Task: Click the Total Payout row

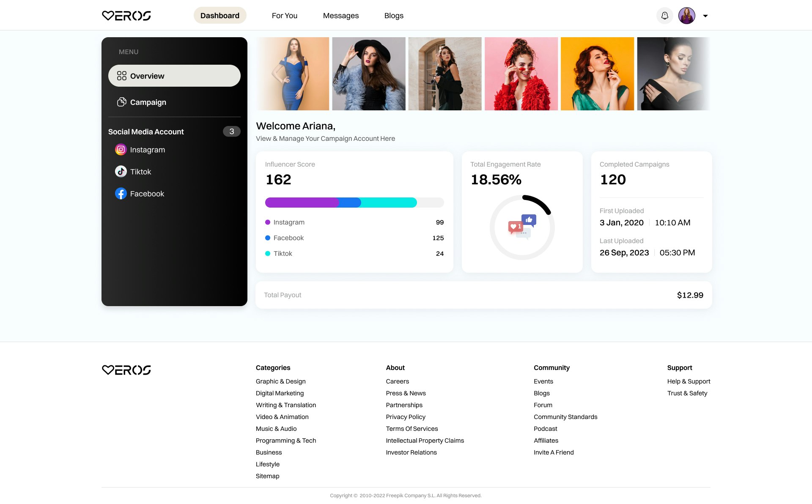Action: coord(483,295)
